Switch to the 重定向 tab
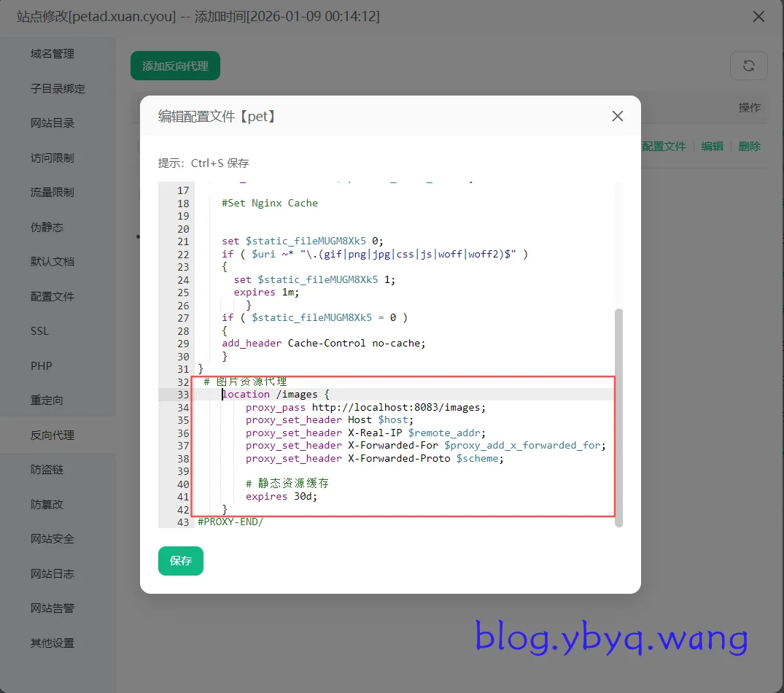Image resolution: width=784 pixels, height=693 pixels. (x=47, y=400)
